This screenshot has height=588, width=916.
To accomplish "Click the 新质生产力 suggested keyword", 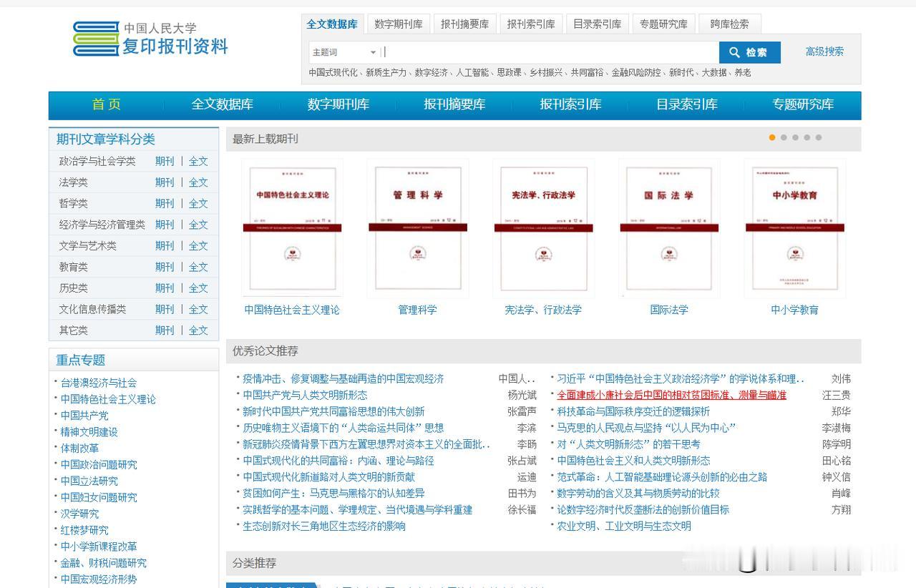I will (386, 72).
